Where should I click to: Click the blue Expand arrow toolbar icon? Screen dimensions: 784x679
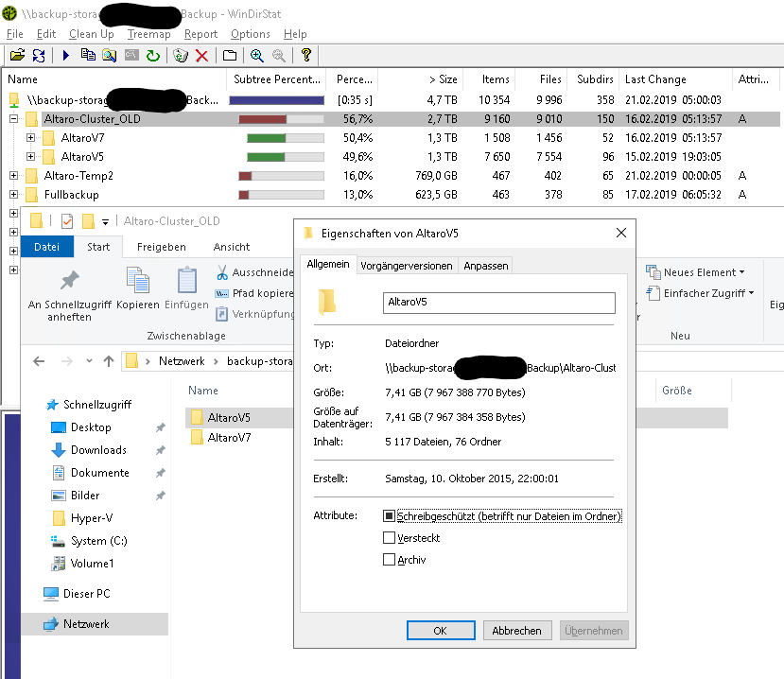(66, 55)
